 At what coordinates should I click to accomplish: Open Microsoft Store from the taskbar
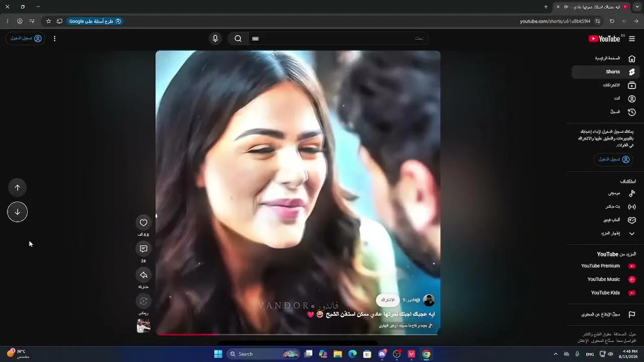pyautogui.click(x=367, y=354)
